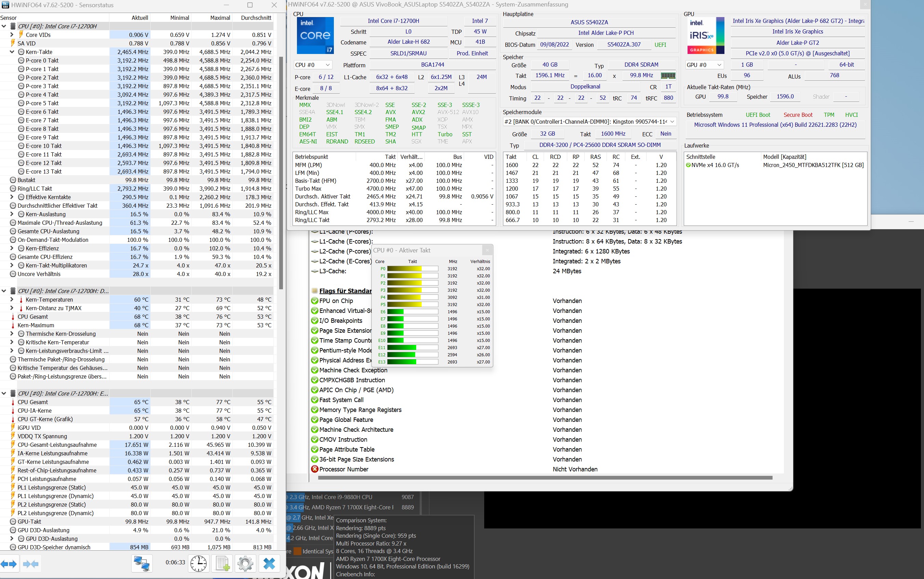
Task: Start logging with the sheet-plus icon
Action: pyautogui.click(x=222, y=564)
